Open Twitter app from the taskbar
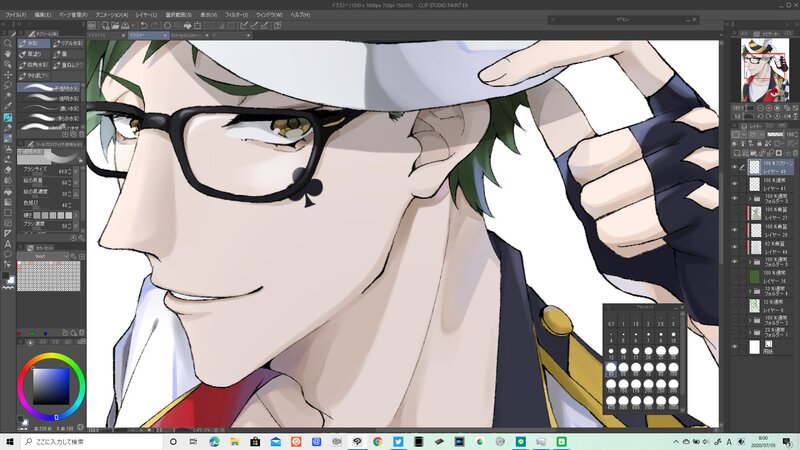Screen dimensions: 800x450 click(398, 441)
